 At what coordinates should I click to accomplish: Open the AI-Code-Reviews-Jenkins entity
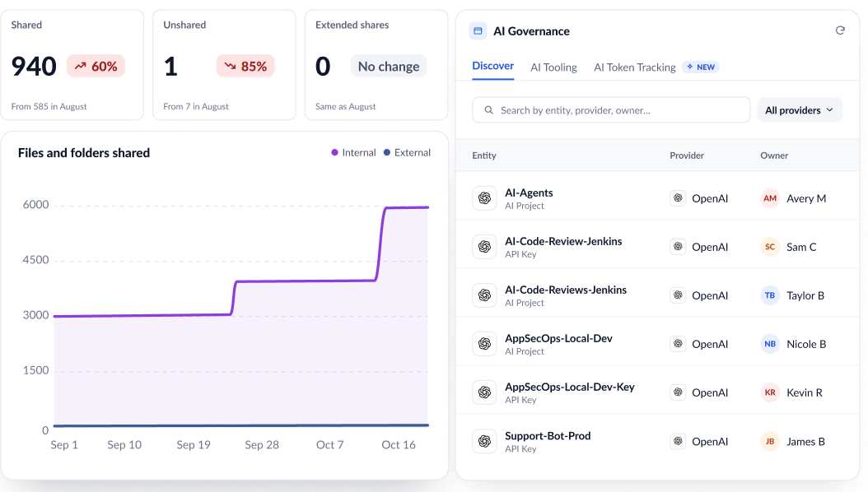[x=565, y=290]
